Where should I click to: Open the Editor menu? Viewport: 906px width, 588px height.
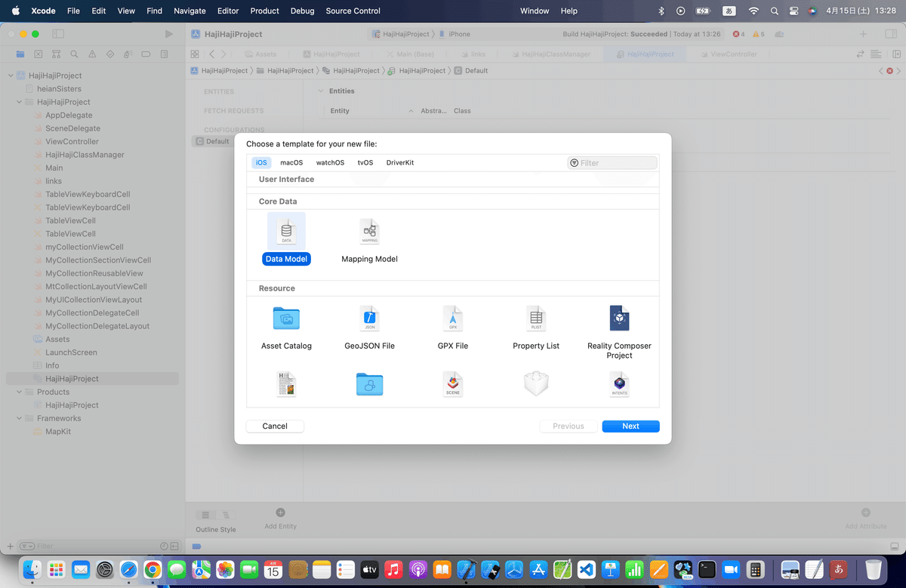click(227, 11)
